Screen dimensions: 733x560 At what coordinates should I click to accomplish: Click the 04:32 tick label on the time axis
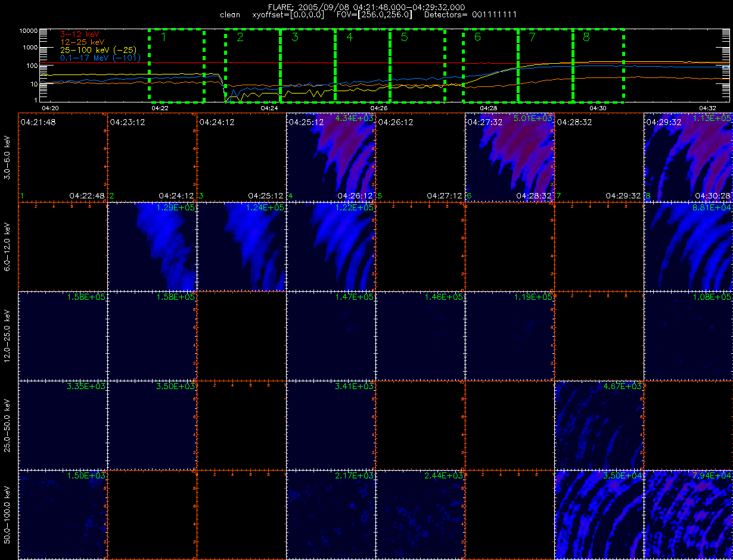coord(707,107)
